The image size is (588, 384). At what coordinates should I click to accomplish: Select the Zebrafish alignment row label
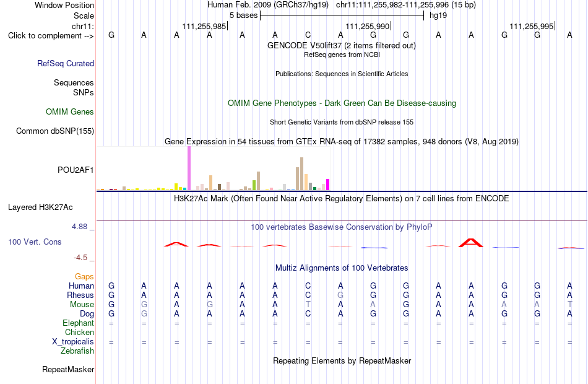pos(77,351)
